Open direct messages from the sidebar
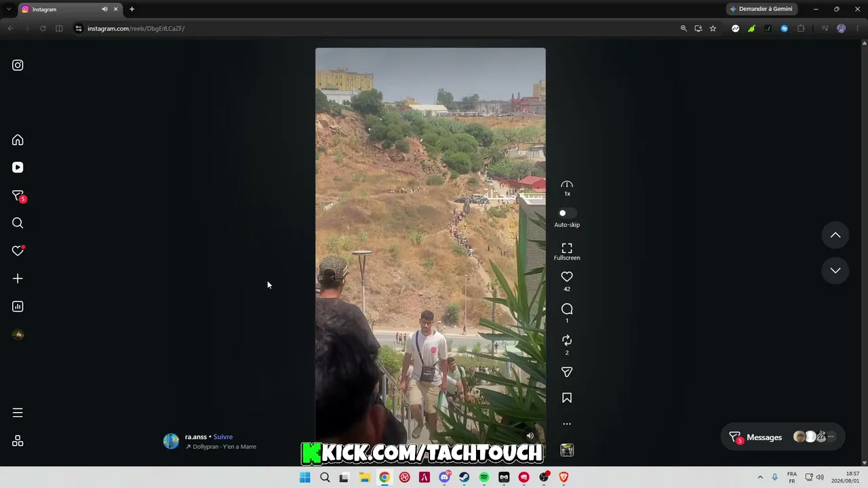The width and height of the screenshot is (868, 488). [x=18, y=196]
